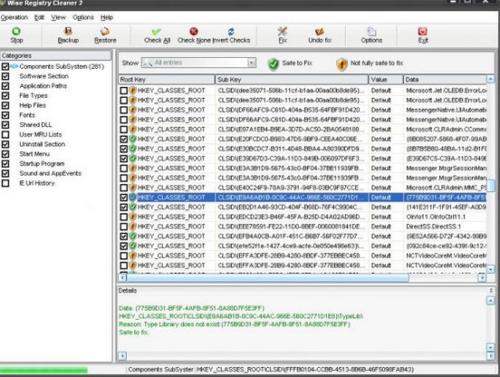Click the Stop scan toolbar icon
This screenshot has height=377, width=500.
click(x=16, y=31)
